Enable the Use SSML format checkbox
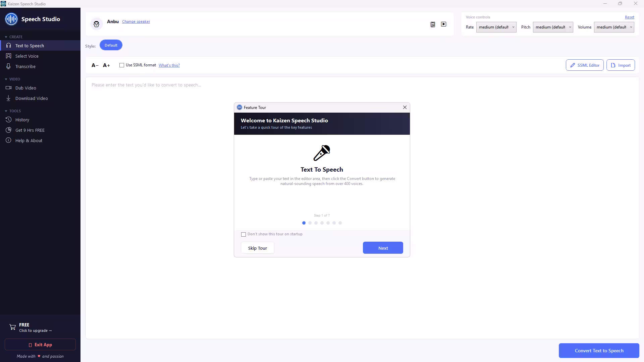This screenshot has width=644, height=362. 122,65
